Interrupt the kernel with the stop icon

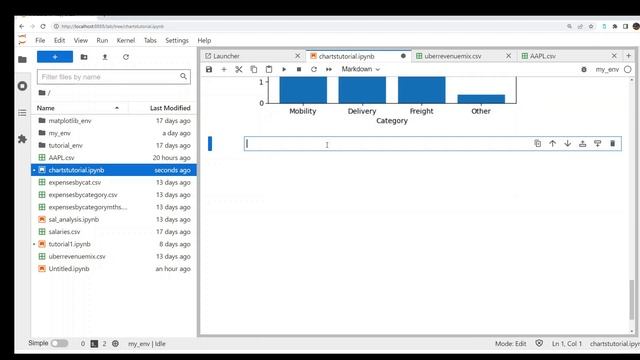coord(299,69)
